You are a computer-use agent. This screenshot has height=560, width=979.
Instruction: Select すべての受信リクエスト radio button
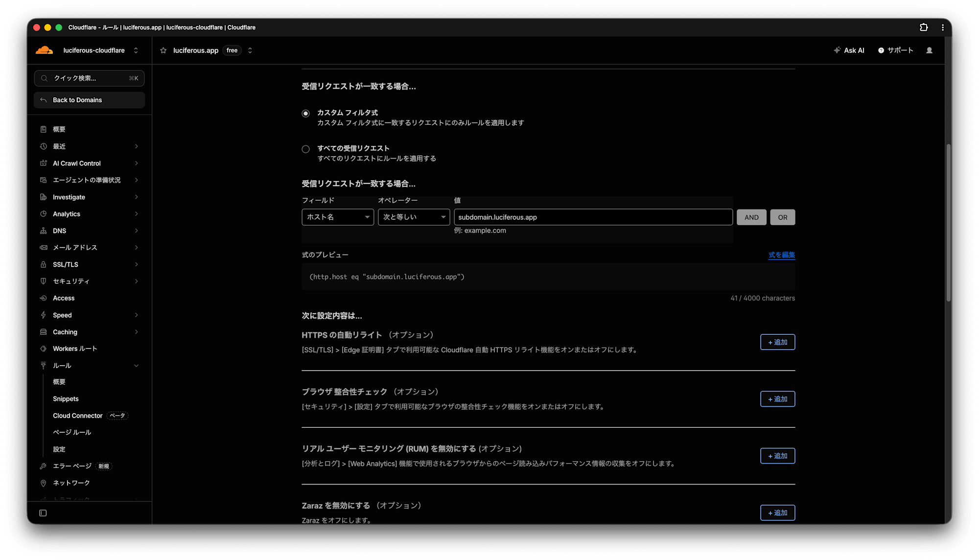(306, 149)
